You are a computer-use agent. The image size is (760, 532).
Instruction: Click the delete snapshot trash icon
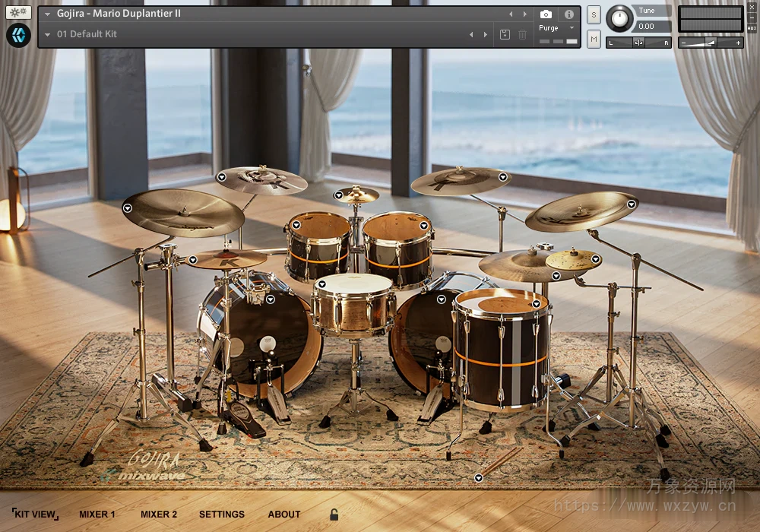[x=522, y=34]
